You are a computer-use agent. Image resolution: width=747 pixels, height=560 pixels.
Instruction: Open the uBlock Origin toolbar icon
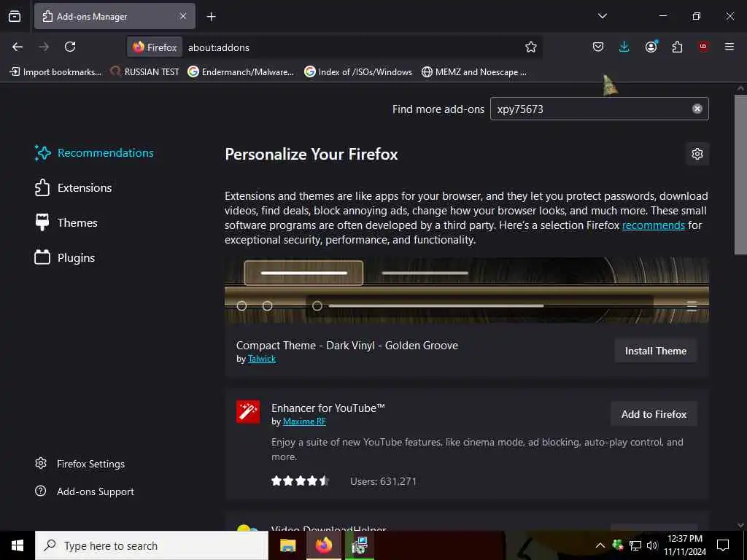(x=703, y=47)
